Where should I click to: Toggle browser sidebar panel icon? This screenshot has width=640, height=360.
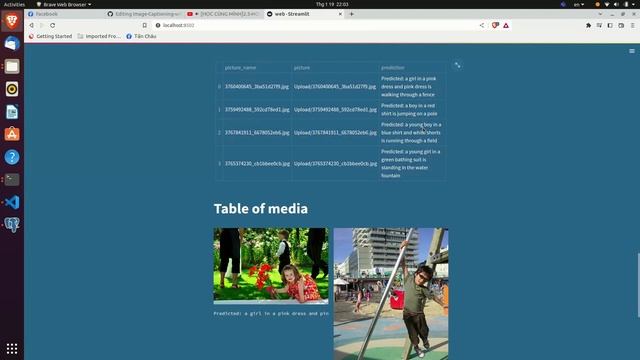610,25
